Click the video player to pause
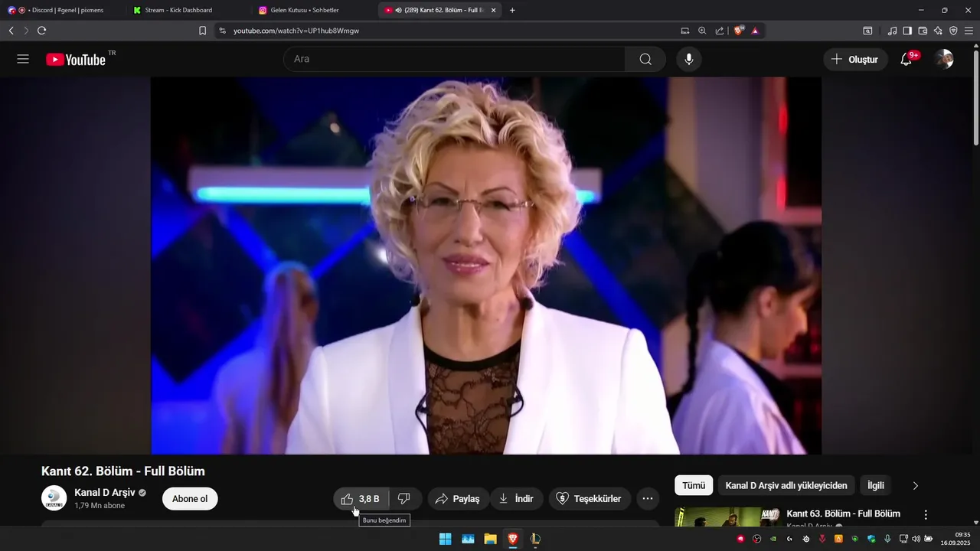The height and width of the screenshot is (551, 980). point(486,266)
